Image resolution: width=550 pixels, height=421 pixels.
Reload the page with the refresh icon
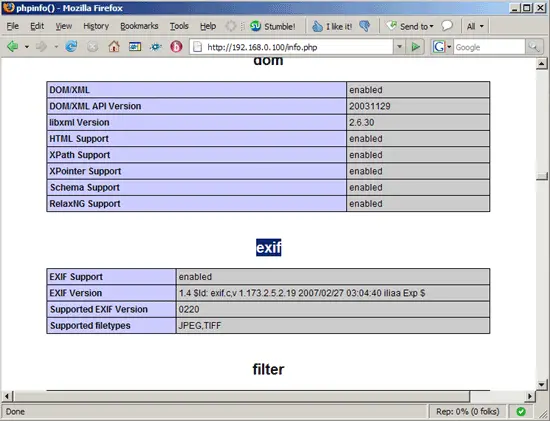click(71, 46)
